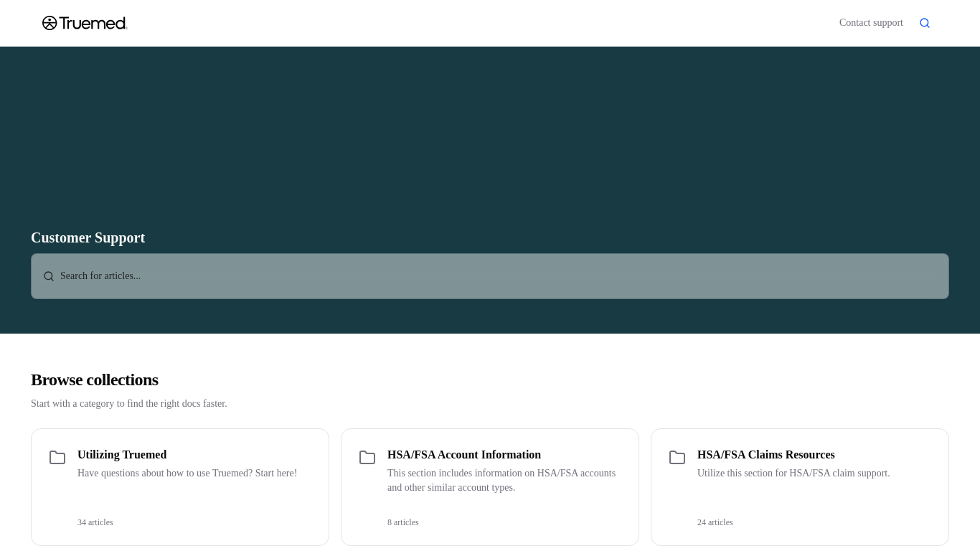Click the Customer Support heading

pyautogui.click(x=88, y=237)
